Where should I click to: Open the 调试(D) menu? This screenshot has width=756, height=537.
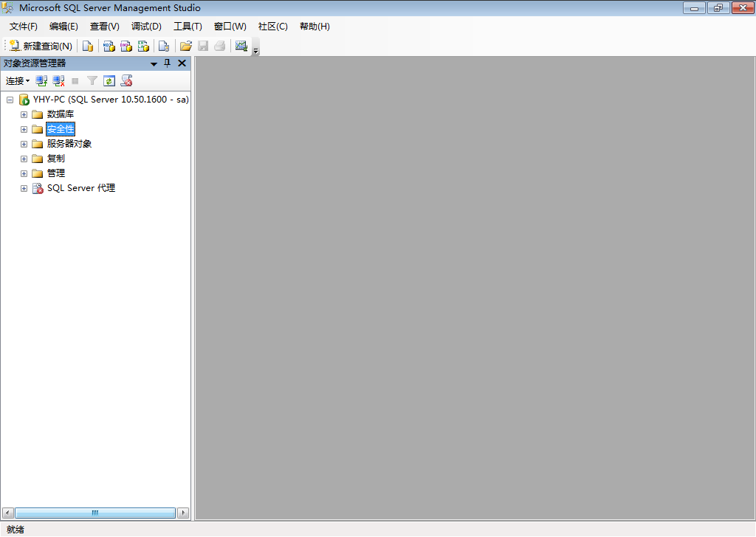(147, 27)
